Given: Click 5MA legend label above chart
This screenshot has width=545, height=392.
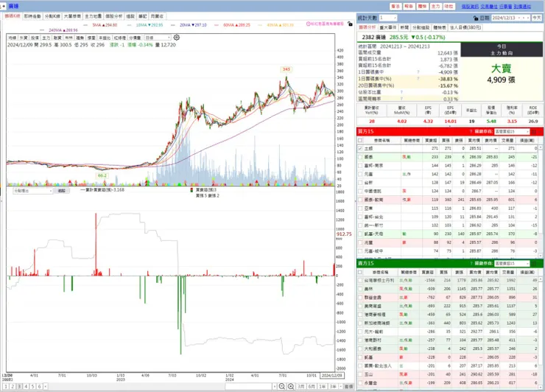Looking at the screenshot, I should 105,25.
